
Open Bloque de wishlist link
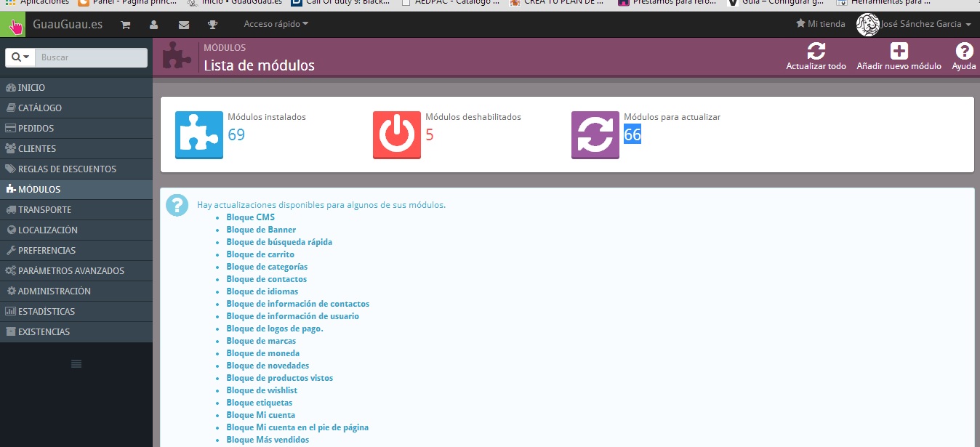(x=262, y=390)
